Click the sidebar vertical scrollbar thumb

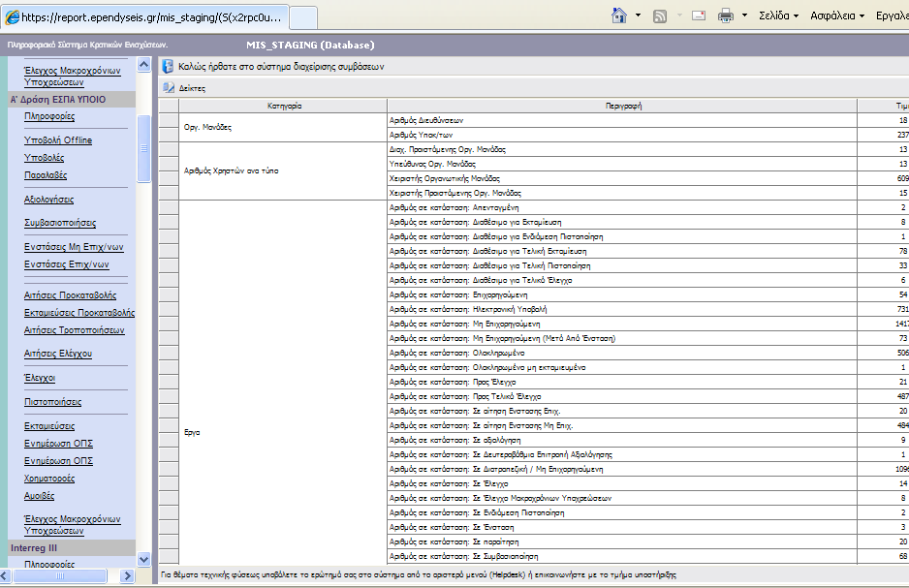[x=143, y=148]
